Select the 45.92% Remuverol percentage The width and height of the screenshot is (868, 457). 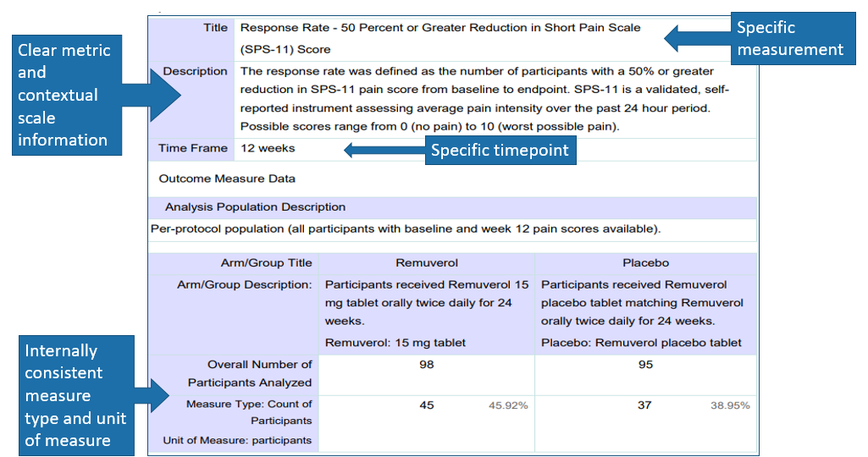[508, 405]
